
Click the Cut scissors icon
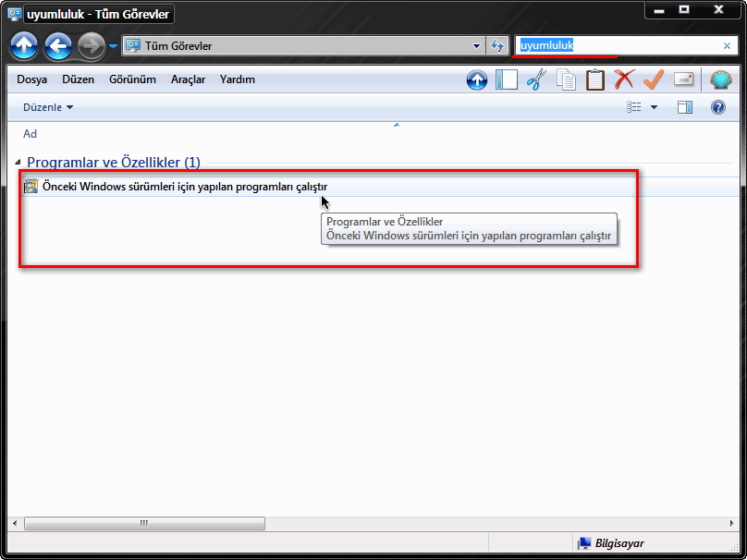pyautogui.click(x=536, y=79)
